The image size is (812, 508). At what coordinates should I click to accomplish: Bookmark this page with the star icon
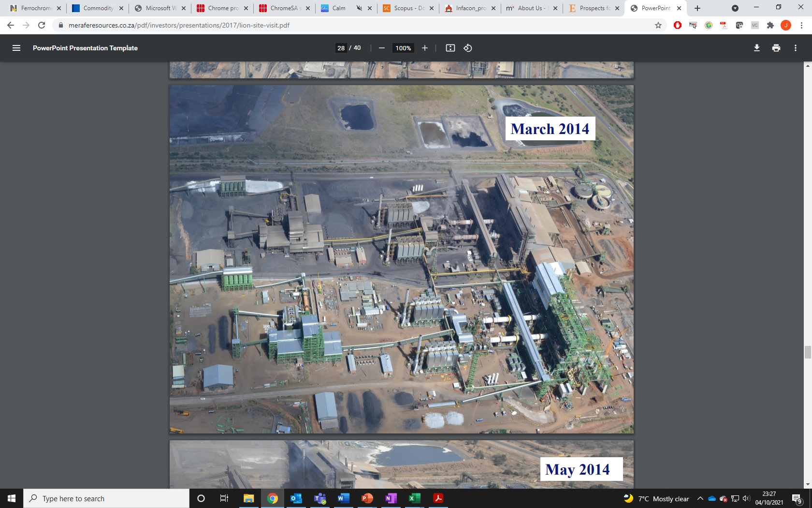click(x=657, y=25)
